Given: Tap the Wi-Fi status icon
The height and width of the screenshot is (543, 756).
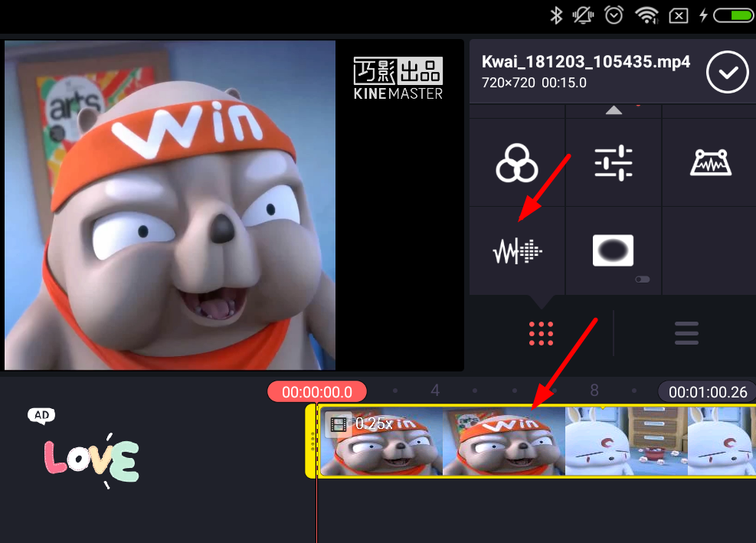Looking at the screenshot, I should pos(646,15).
